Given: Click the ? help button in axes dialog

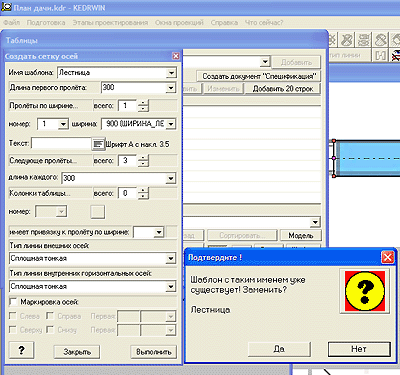Looking at the screenshot, I should pos(21,350).
